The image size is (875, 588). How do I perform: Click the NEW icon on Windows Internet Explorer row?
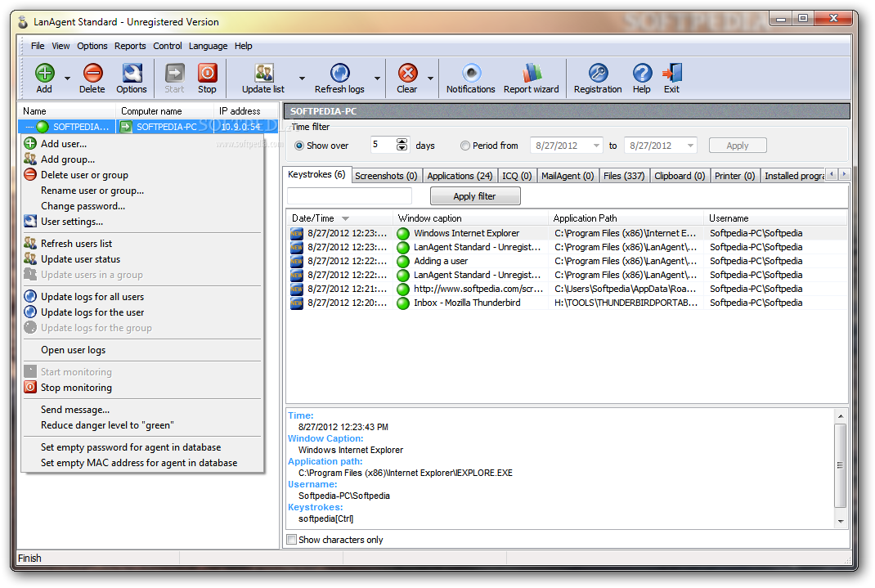[x=296, y=233]
